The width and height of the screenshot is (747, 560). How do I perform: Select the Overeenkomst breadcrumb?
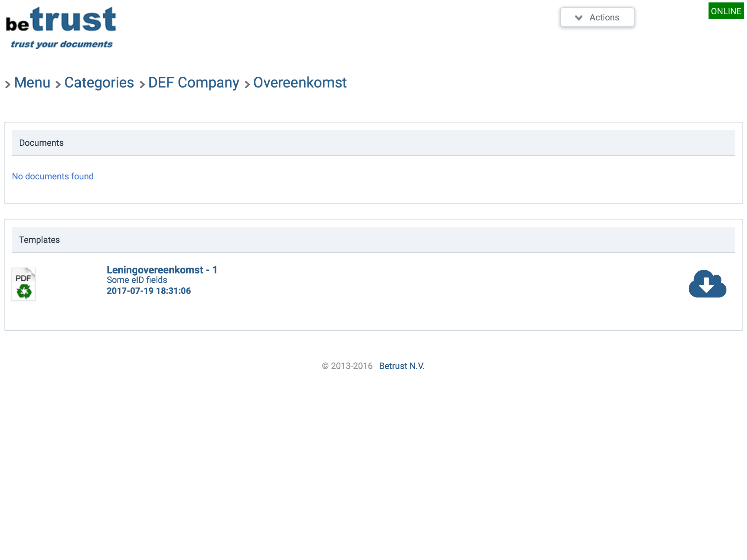300,83
